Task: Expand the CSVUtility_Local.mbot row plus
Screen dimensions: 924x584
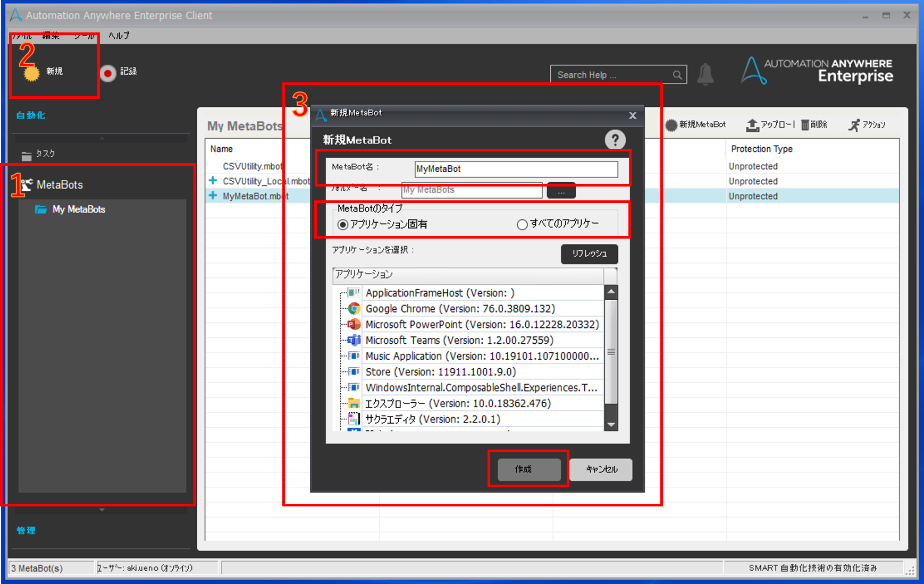Action: (x=213, y=181)
